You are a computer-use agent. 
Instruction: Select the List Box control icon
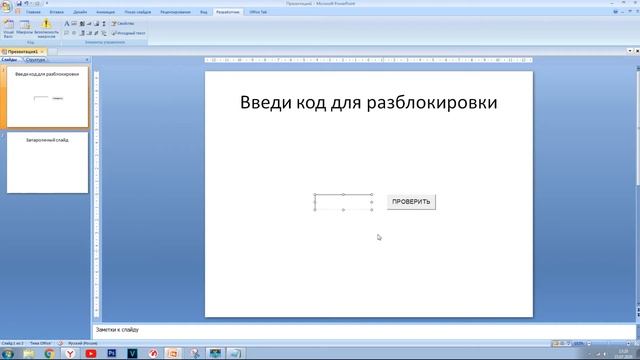89,33
